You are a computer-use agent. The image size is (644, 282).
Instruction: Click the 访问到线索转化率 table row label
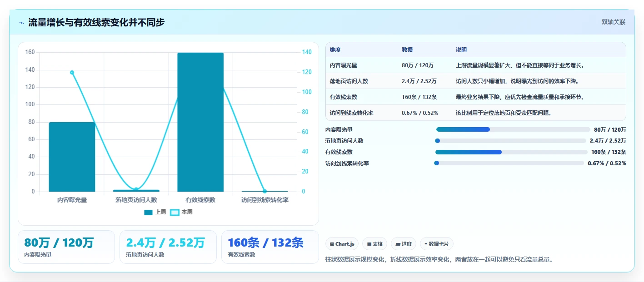352,113
